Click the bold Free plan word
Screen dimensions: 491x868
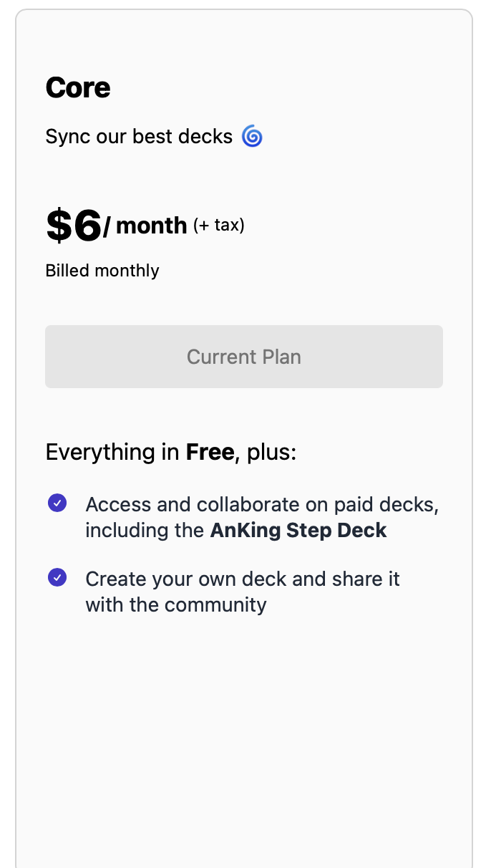tap(210, 452)
